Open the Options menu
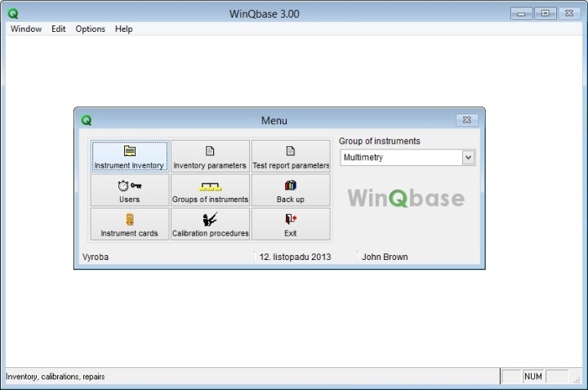Screen dimensions: 588x390 pyautogui.click(x=91, y=29)
